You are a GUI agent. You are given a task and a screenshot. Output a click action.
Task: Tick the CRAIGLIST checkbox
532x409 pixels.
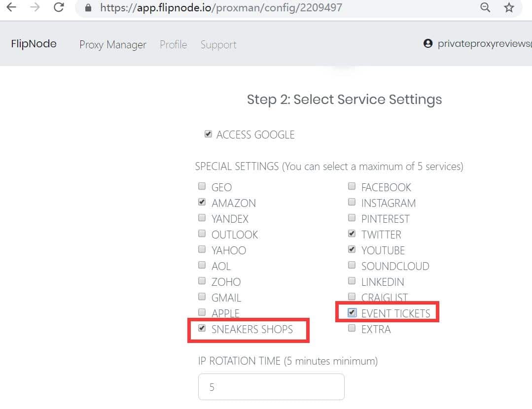pyautogui.click(x=352, y=297)
